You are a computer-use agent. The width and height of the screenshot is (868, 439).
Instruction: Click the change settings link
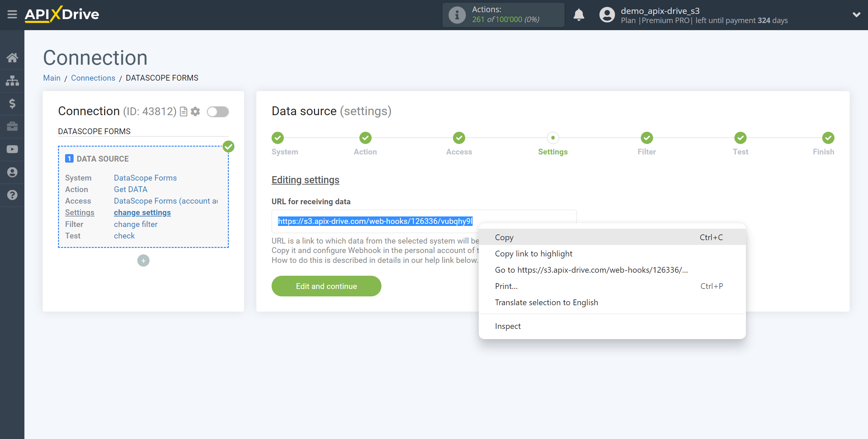[142, 212]
